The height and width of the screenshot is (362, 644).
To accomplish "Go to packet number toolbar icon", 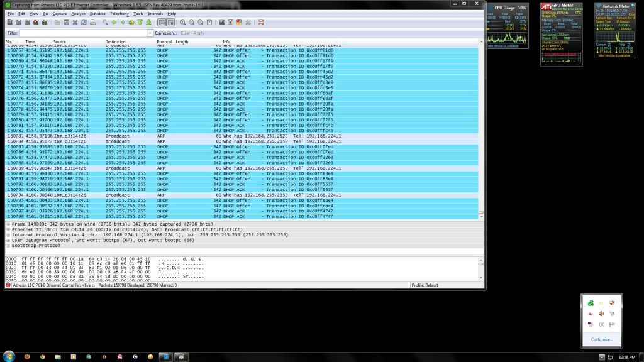I will (131, 23).
